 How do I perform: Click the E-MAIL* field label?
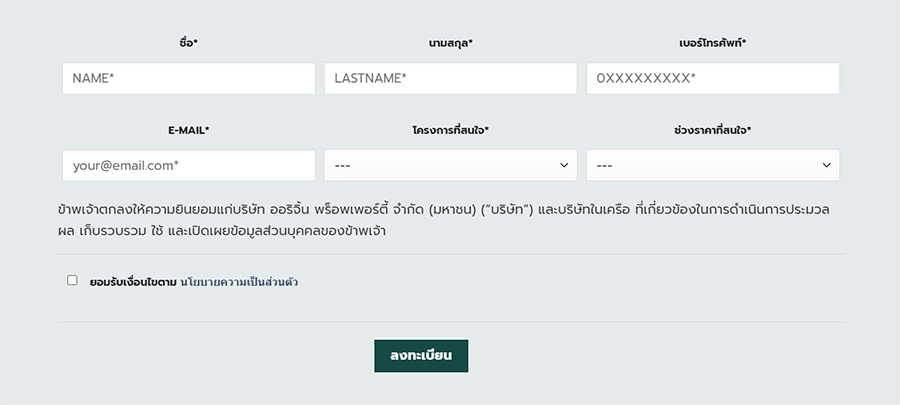(x=188, y=130)
